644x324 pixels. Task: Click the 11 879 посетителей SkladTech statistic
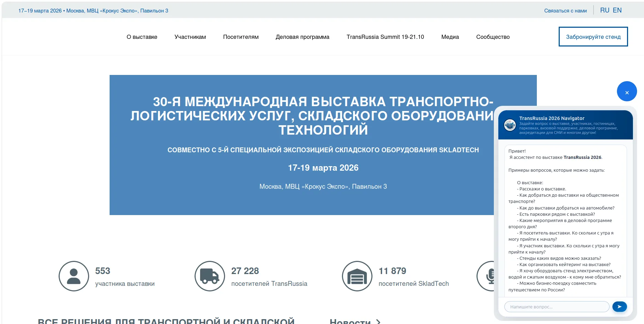pos(414,277)
